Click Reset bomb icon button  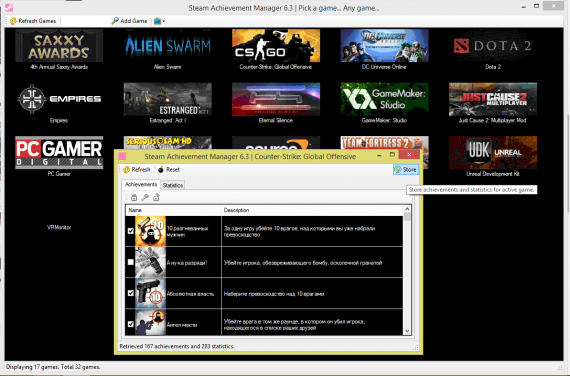(169, 169)
